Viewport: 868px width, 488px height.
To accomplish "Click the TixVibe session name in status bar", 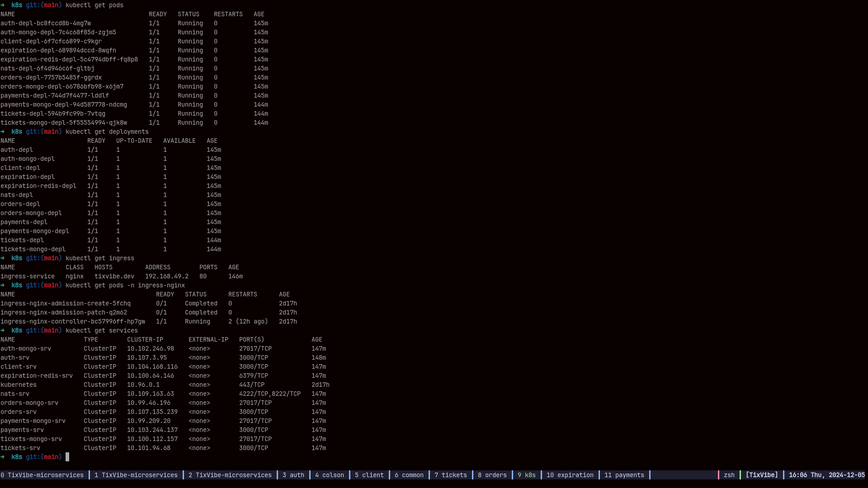I will pyautogui.click(x=761, y=475).
